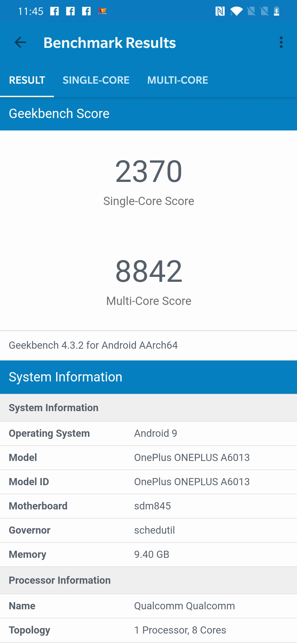Tap the back arrow icon
The height and width of the screenshot is (644, 297).
click(x=20, y=42)
